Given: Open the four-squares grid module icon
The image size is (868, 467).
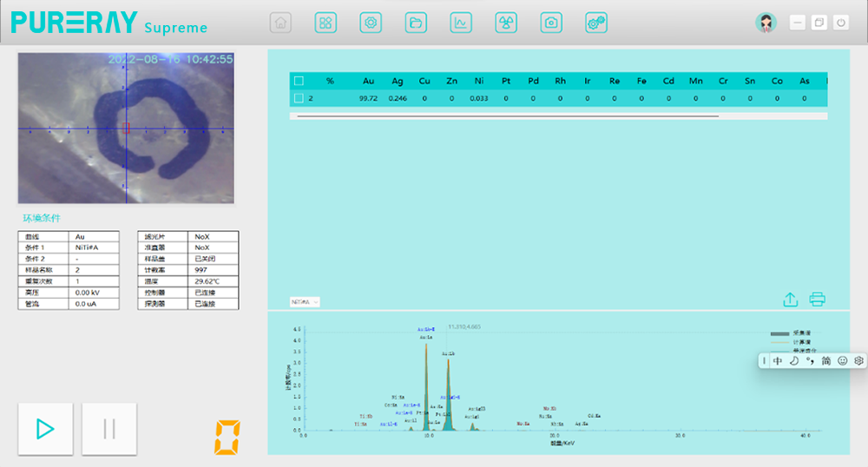Looking at the screenshot, I should pyautogui.click(x=325, y=23).
